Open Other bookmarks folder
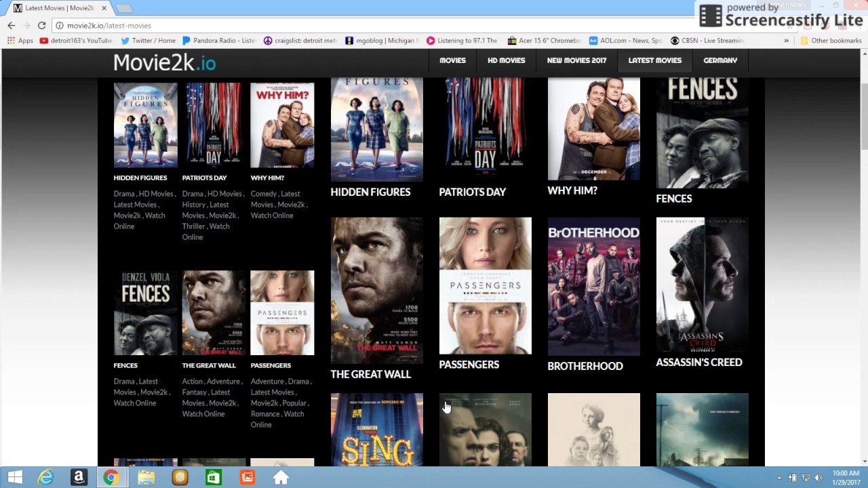The width and height of the screenshot is (868, 488). click(831, 41)
